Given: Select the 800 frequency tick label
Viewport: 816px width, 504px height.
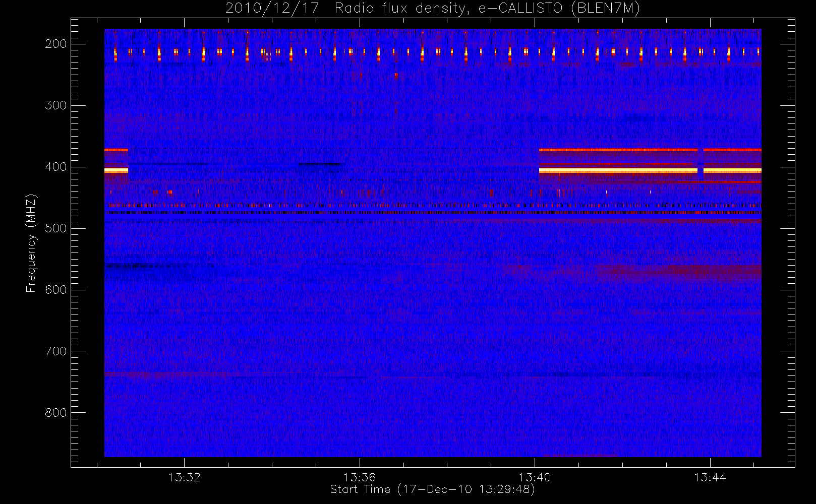Looking at the screenshot, I should [55, 413].
